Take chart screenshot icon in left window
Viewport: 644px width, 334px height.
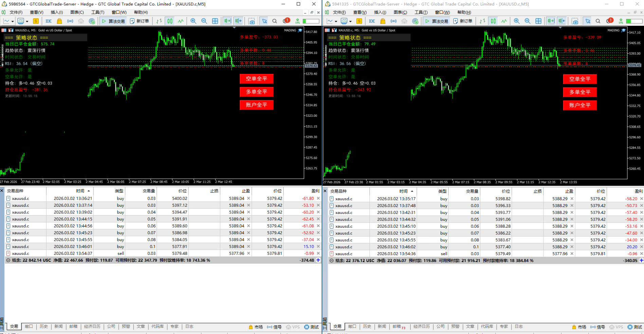click(x=252, y=21)
